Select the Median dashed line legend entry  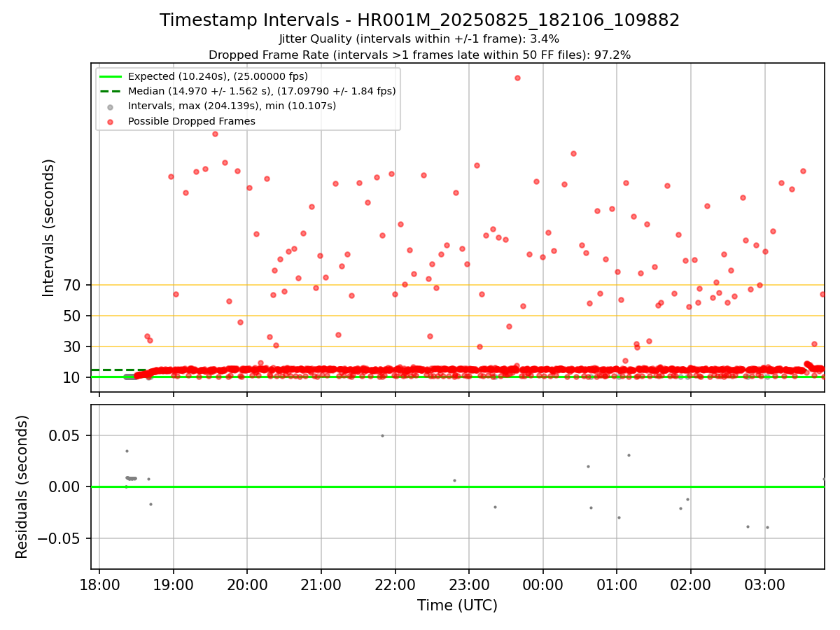tap(248, 91)
